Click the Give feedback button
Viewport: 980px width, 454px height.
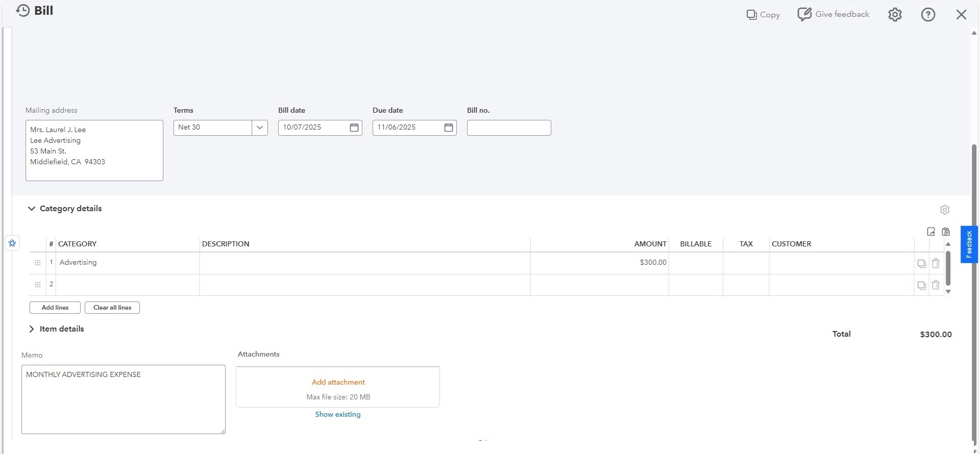834,14
